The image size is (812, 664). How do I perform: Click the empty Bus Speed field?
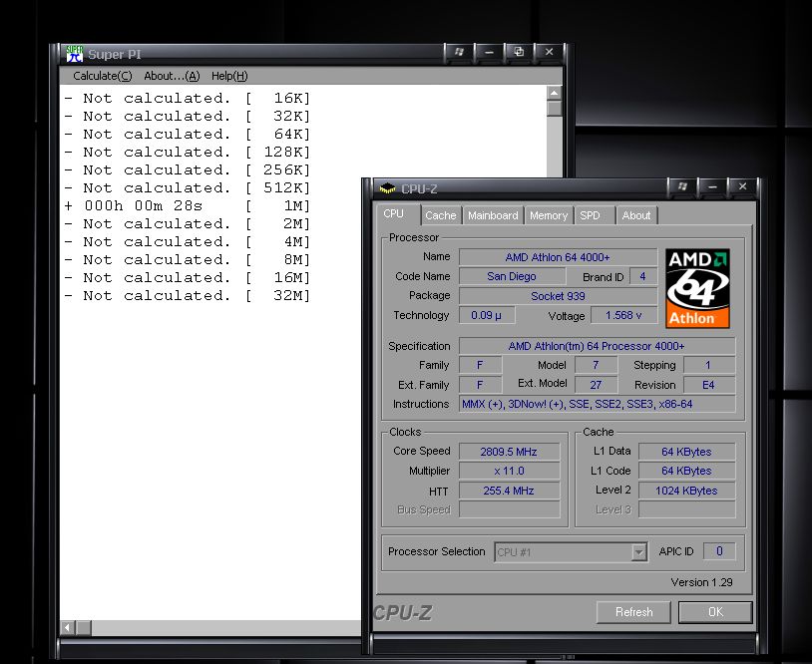click(x=509, y=509)
